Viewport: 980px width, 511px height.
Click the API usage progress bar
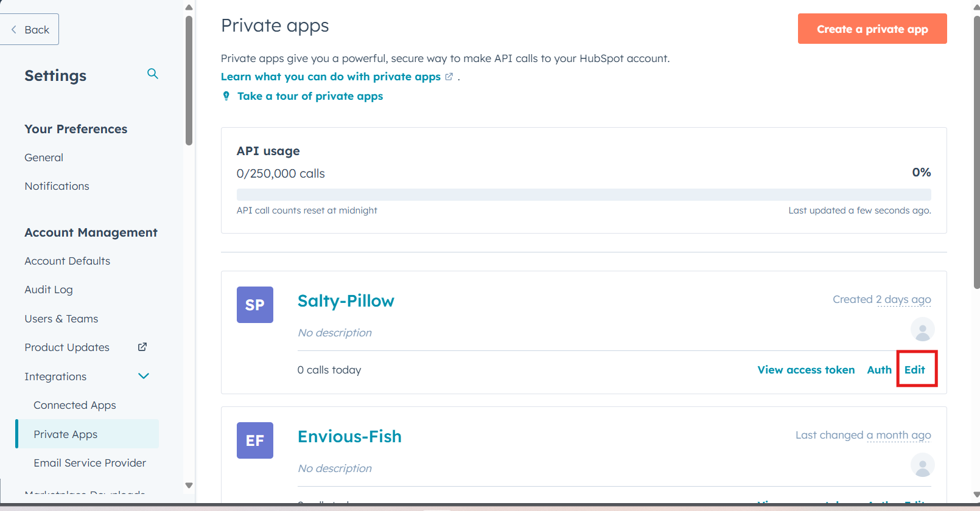point(583,195)
